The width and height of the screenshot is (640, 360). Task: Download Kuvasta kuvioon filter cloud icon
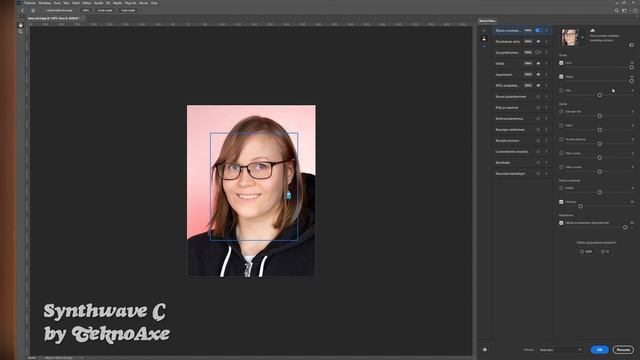tap(538, 141)
